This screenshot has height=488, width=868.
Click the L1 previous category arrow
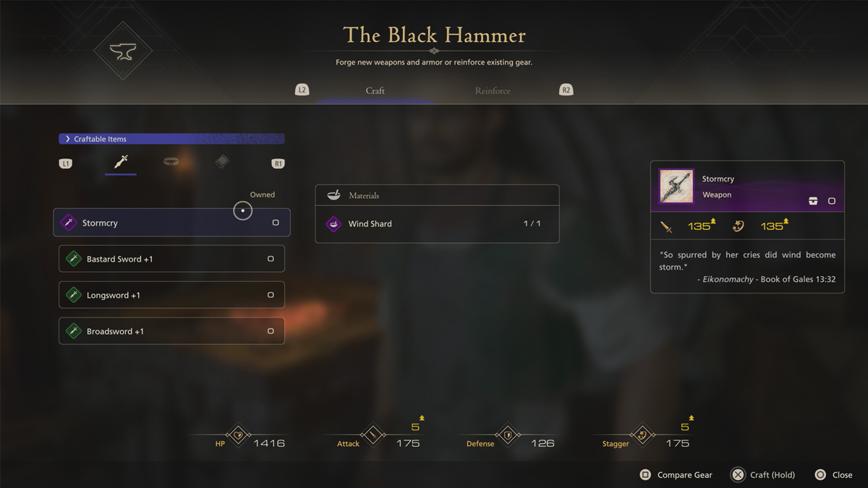(x=65, y=164)
